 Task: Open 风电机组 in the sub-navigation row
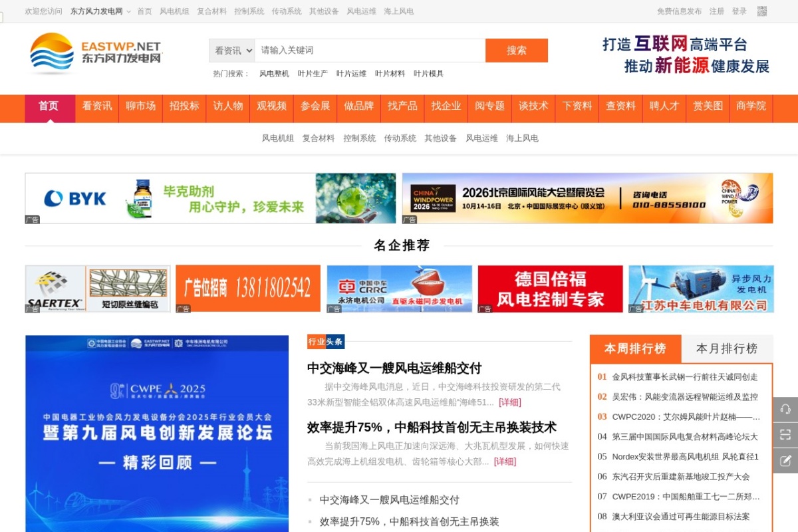tap(278, 138)
